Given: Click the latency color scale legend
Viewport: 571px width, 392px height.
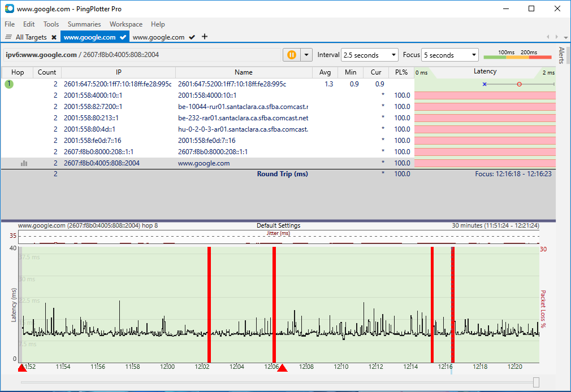Looking at the screenshot, I should [517, 55].
